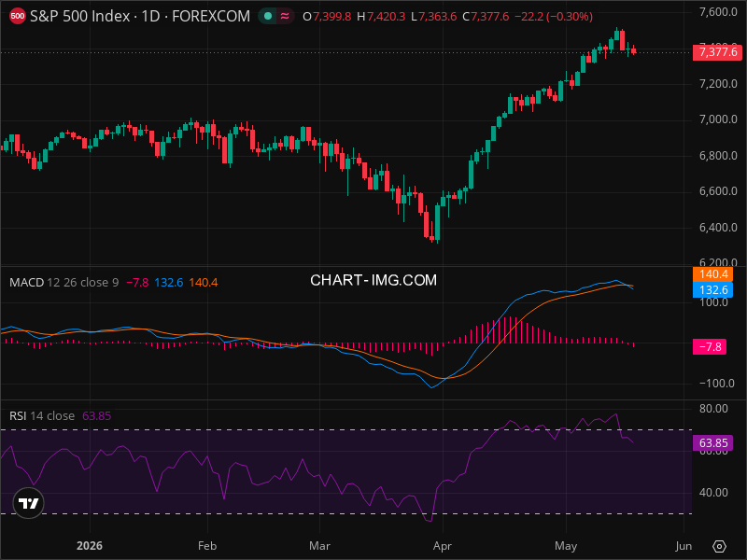Image resolution: width=747 pixels, height=560 pixels.
Task: Click the close value C7,377.6
Action: click(486, 17)
